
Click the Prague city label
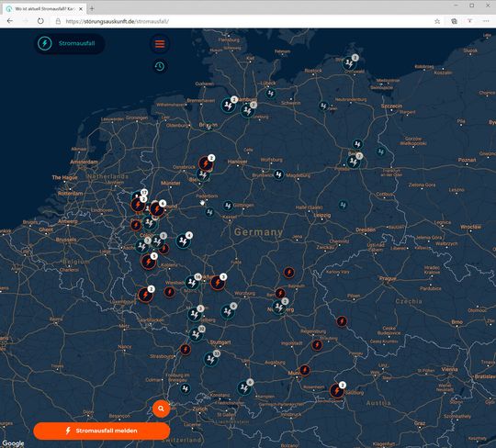tap(388, 278)
